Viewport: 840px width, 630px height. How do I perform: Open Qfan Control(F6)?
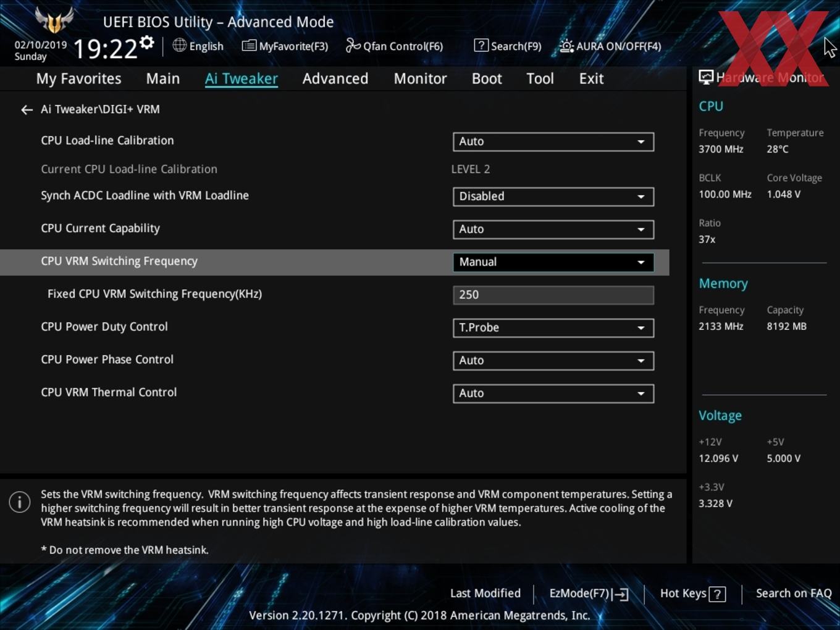pyautogui.click(x=403, y=46)
